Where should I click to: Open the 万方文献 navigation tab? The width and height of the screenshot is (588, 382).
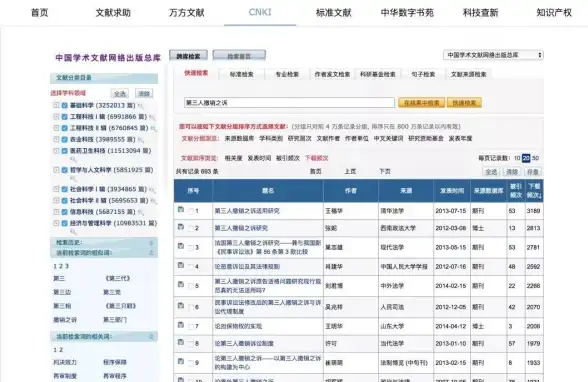[x=186, y=13]
